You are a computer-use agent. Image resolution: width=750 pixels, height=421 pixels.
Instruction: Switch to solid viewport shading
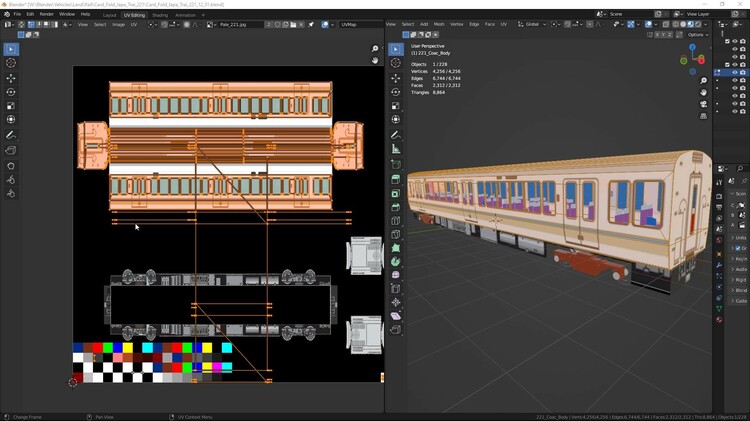pos(683,24)
